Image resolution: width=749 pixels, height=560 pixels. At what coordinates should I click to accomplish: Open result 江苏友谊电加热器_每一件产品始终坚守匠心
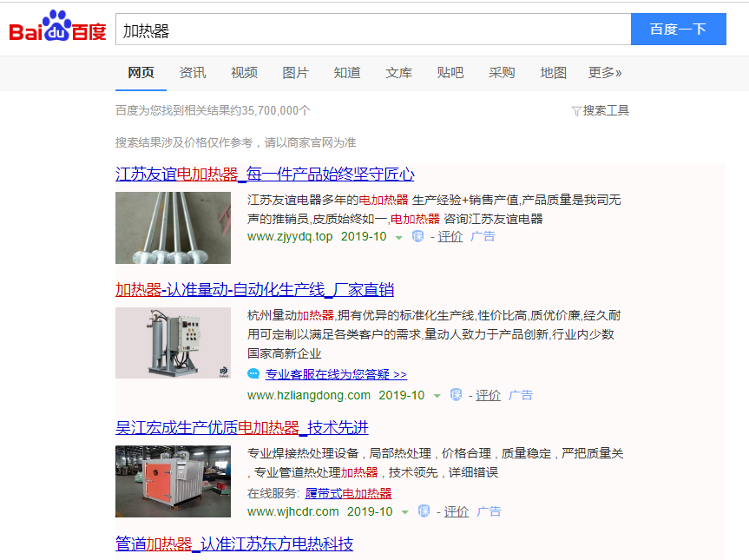click(x=265, y=174)
